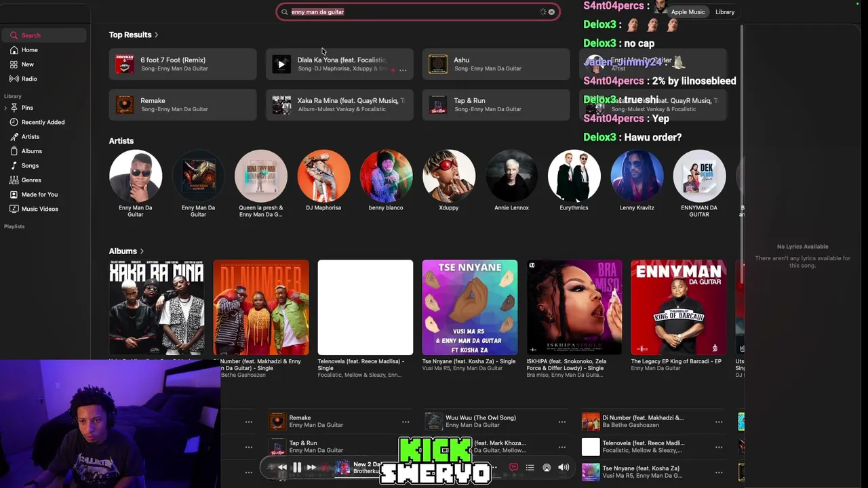This screenshot has height=488, width=868.
Task: Open the Xaka Ra Mina album cover
Action: tap(157, 308)
